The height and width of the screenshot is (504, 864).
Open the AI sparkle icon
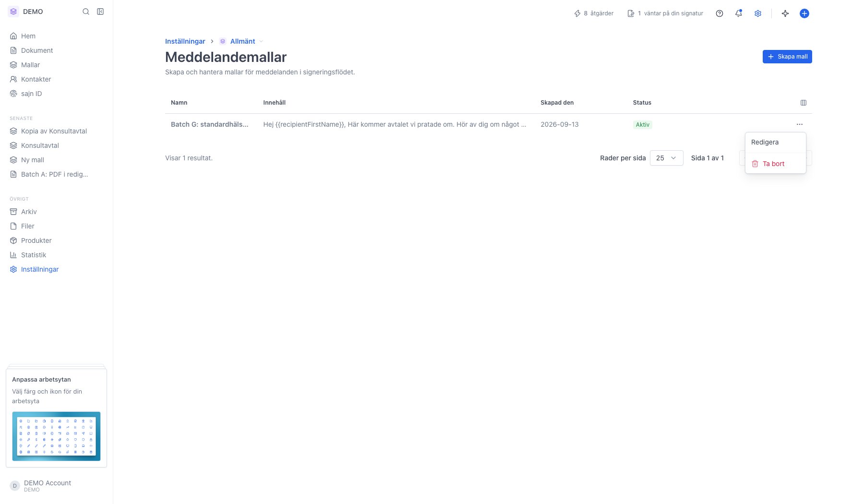(785, 13)
